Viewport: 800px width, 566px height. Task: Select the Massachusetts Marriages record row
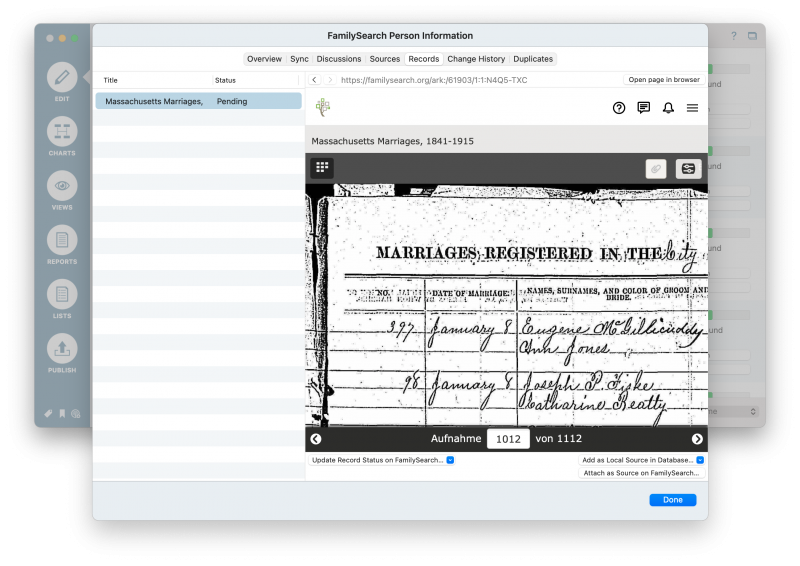(x=198, y=101)
